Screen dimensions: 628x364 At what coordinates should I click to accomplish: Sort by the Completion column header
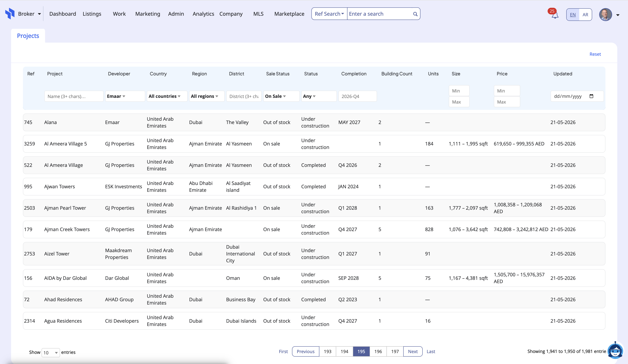[x=354, y=74]
